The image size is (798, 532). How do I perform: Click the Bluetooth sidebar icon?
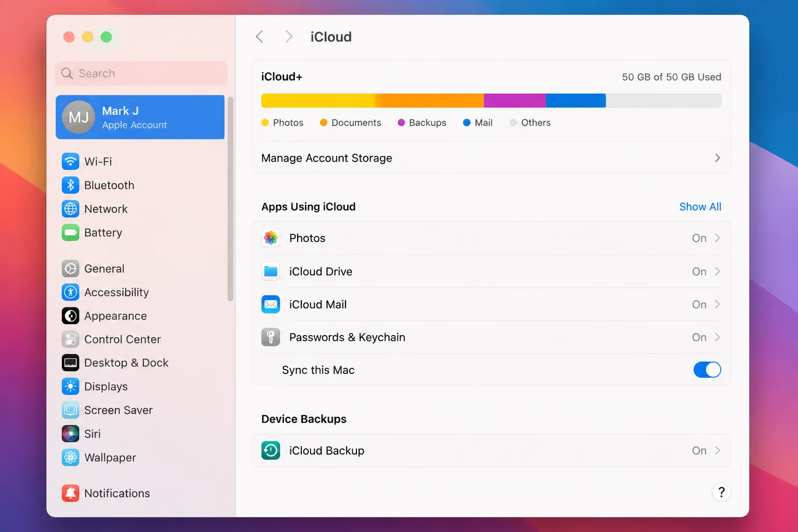pos(71,185)
